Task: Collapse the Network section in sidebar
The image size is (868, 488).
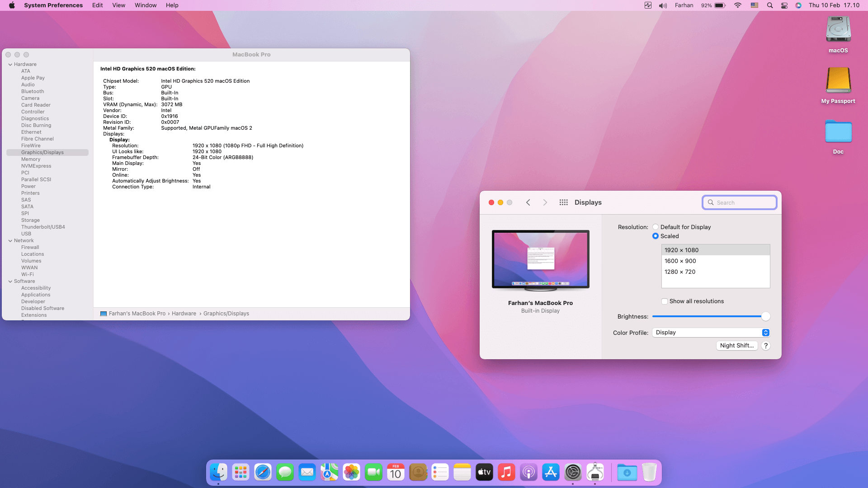Action: (10, 241)
